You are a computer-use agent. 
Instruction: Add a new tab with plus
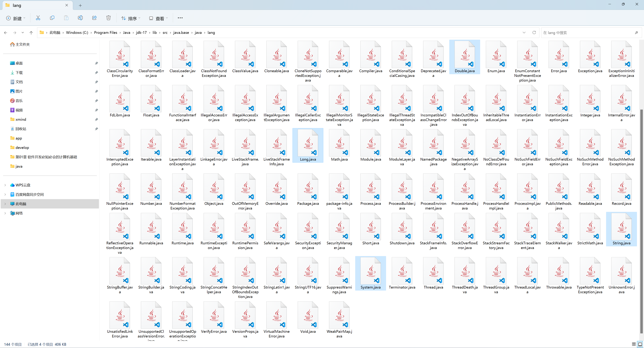80,5
